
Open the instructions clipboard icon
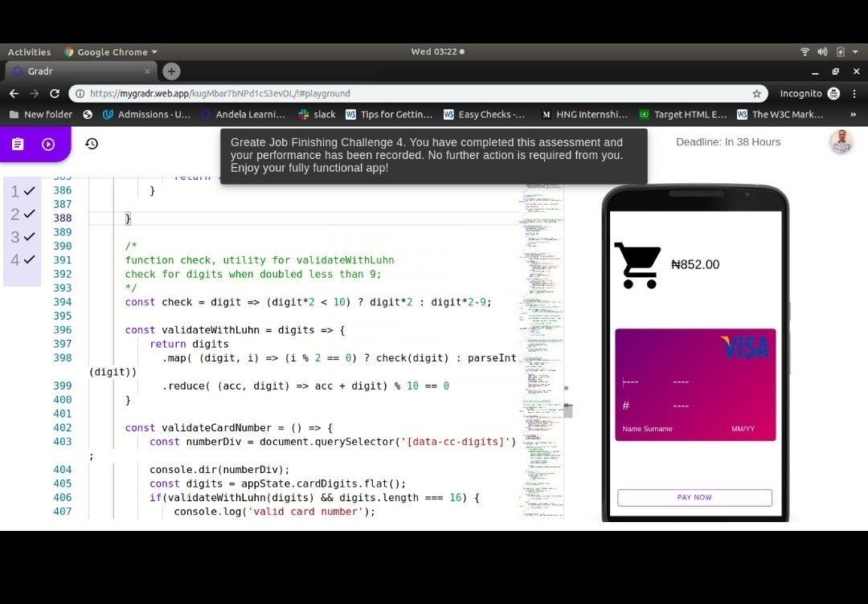pyautogui.click(x=18, y=145)
